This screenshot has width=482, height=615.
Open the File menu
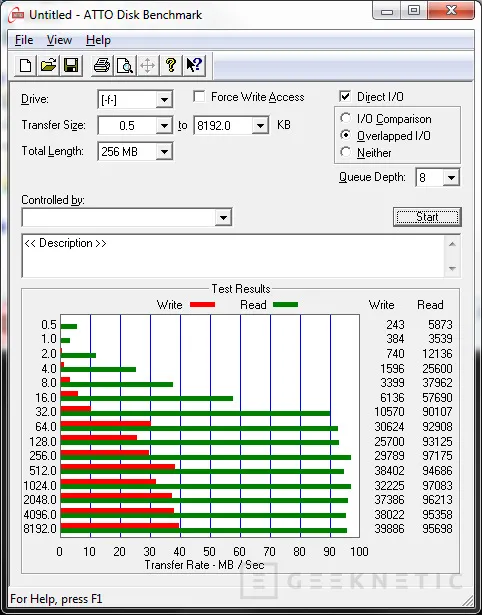24,40
